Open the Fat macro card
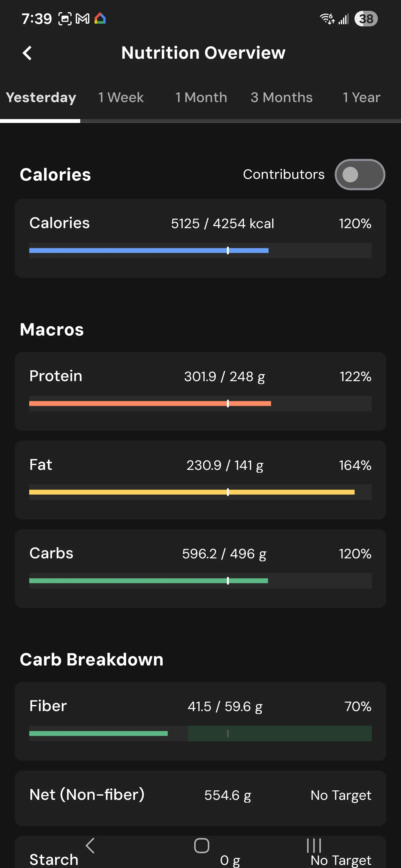 point(200,480)
